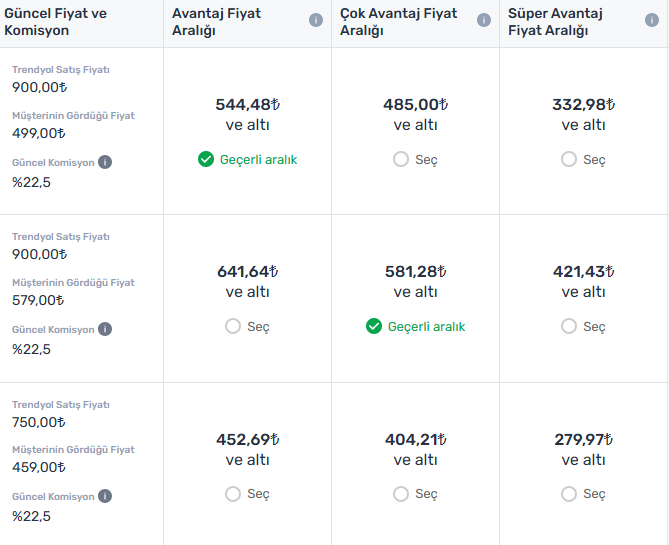Click the Güncel Fiyat ve Komisyon column header
The image size is (669, 545).
point(55,22)
